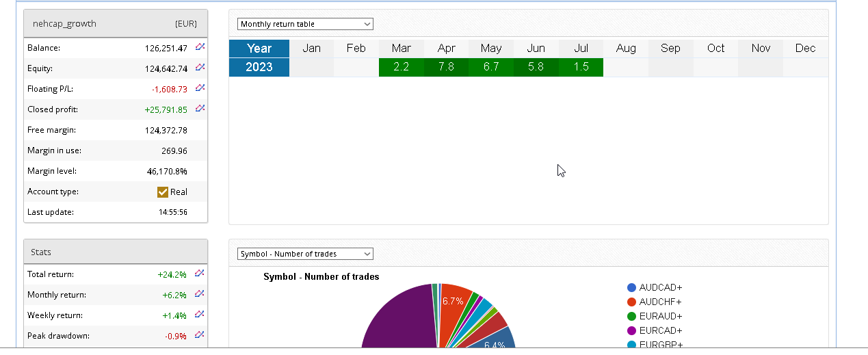Expand the Symbol - Number of trades dropdown
Screen dimensions: 868x355
pos(305,254)
